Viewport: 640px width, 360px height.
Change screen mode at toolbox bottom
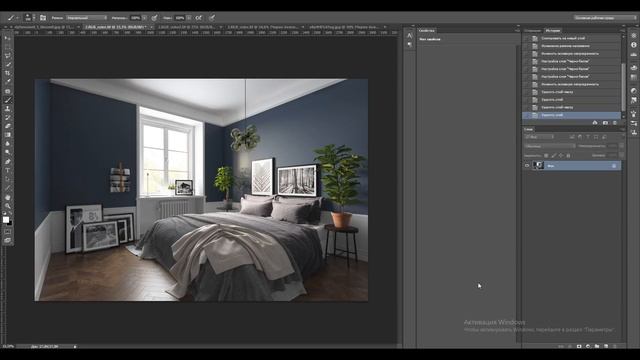coord(7,240)
